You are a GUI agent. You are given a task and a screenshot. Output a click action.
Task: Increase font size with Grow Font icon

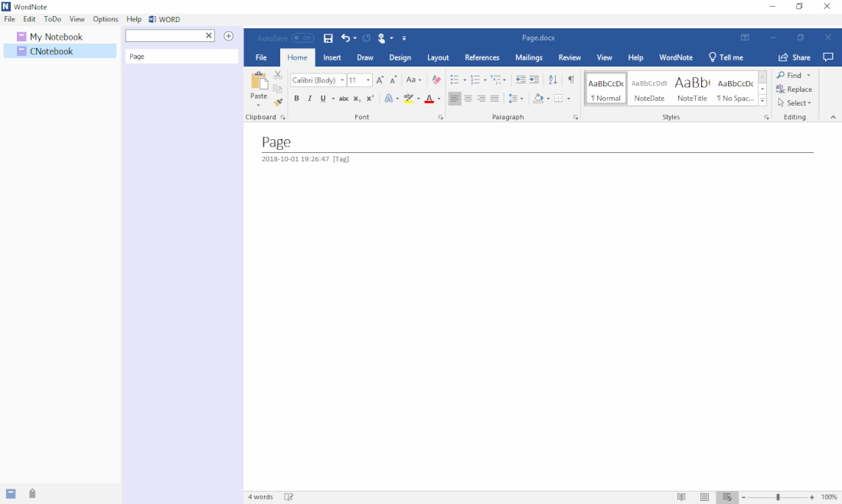(x=380, y=80)
